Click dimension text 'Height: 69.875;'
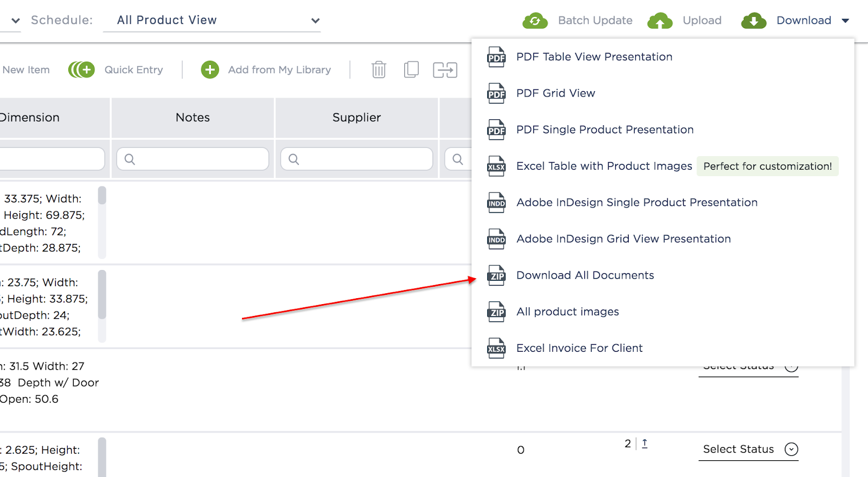The image size is (868, 477). click(44, 215)
